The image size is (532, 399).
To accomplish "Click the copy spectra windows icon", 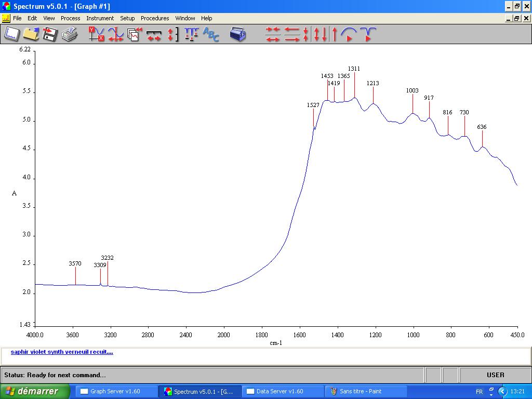I will (135, 34).
